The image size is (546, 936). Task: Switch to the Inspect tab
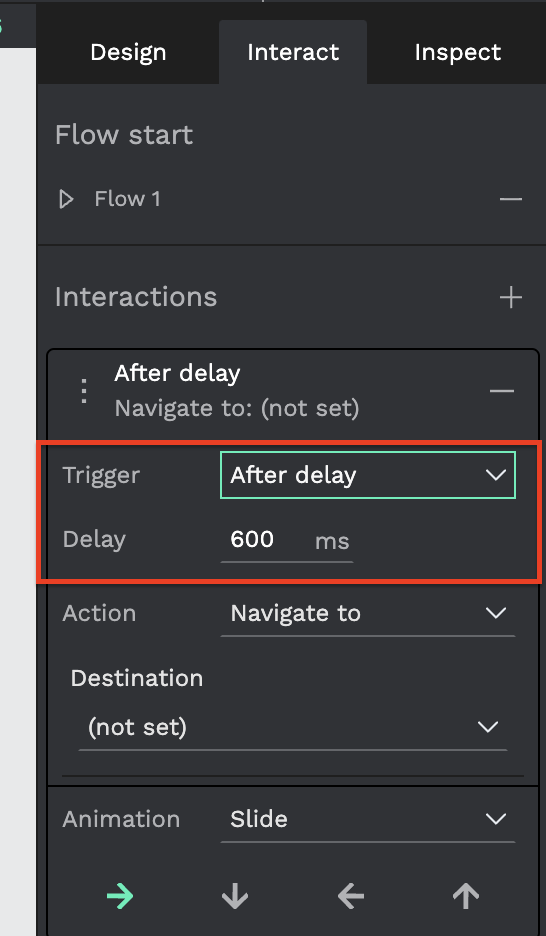pos(458,53)
